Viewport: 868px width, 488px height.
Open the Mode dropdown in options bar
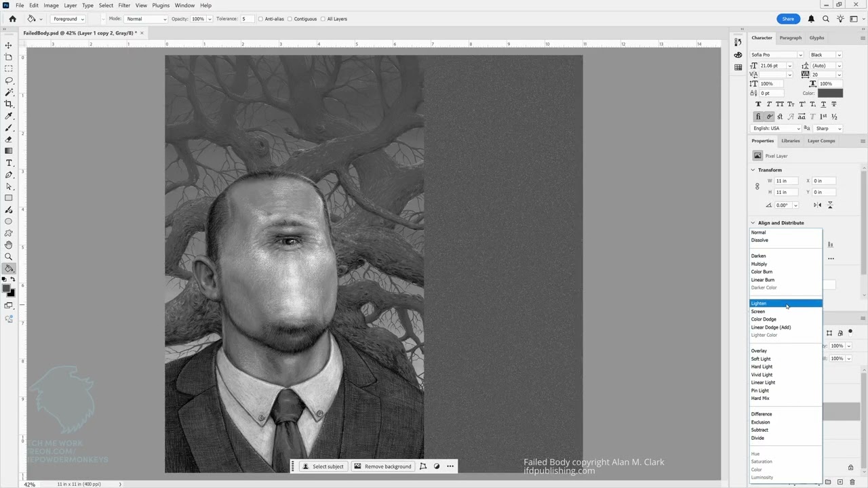click(x=145, y=19)
